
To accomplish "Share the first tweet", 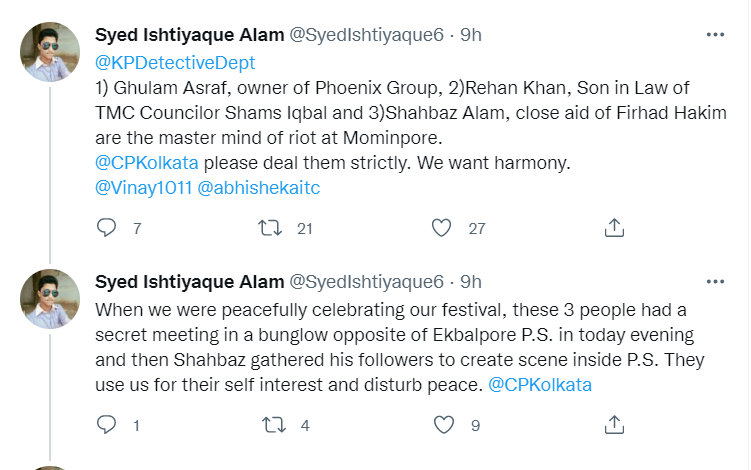I will click(615, 228).
